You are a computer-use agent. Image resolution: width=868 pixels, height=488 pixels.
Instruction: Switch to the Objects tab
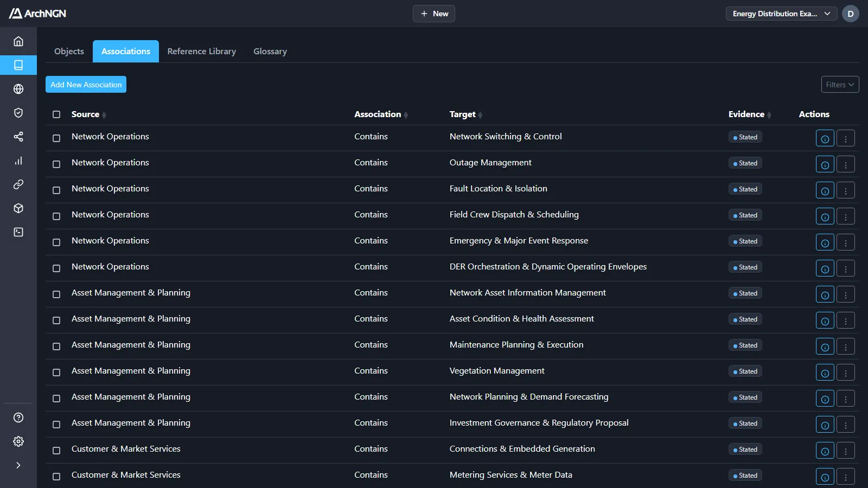[x=69, y=52]
